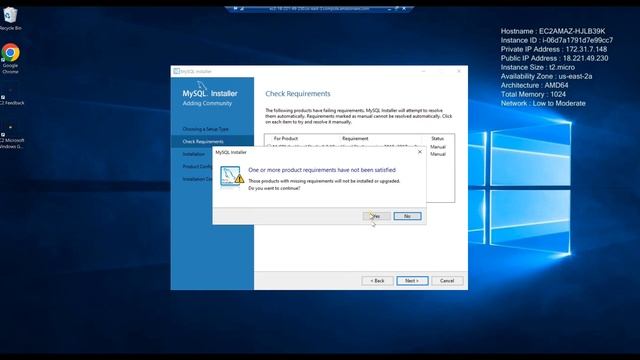Click the first row's Manual status
The height and width of the screenshot is (360, 640).
point(438,147)
